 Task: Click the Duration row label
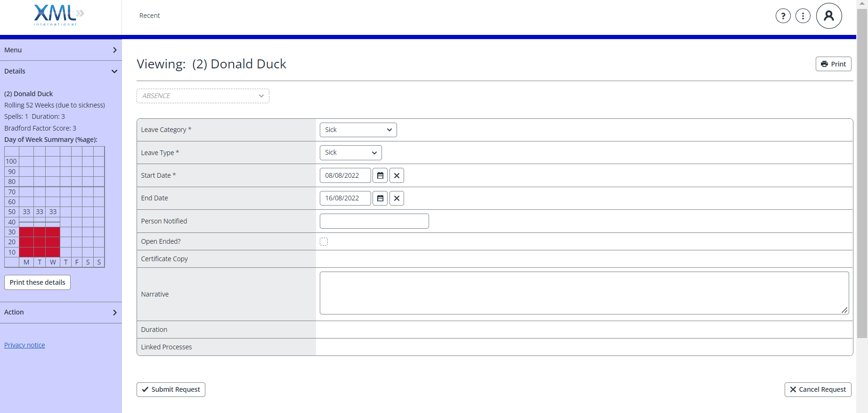point(154,330)
